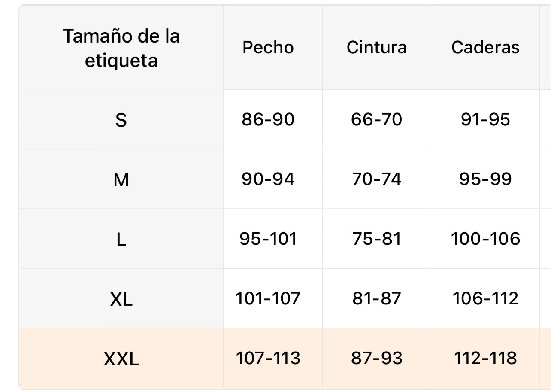Select hips value 112-118 for XXL
The width and height of the screenshot is (551, 392).
(485, 358)
